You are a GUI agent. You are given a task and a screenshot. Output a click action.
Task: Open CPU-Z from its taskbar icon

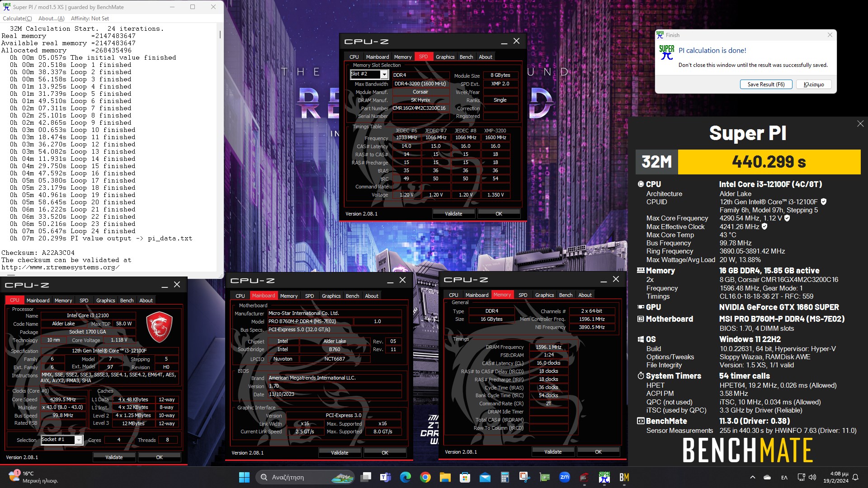585,477
